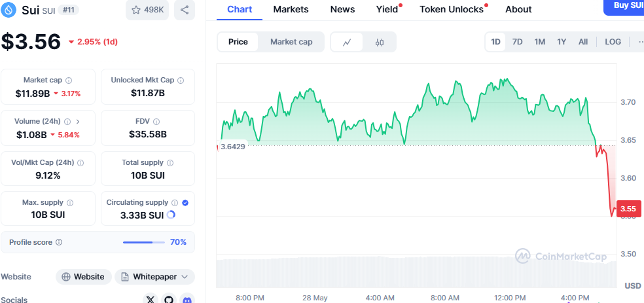Image resolution: width=644 pixels, height=303 pixels.
Task: Switch to line chart view icon
Action: coord(347,42)
